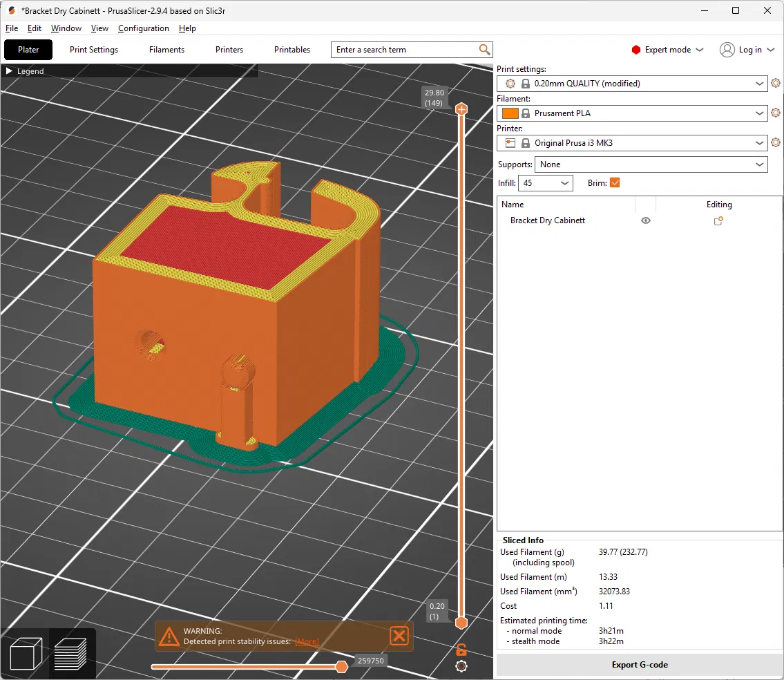Click Bracket Dry Cabinett editing icon
Image resolution: width=784 pixels, height=680 pixels.
[718, 220]
